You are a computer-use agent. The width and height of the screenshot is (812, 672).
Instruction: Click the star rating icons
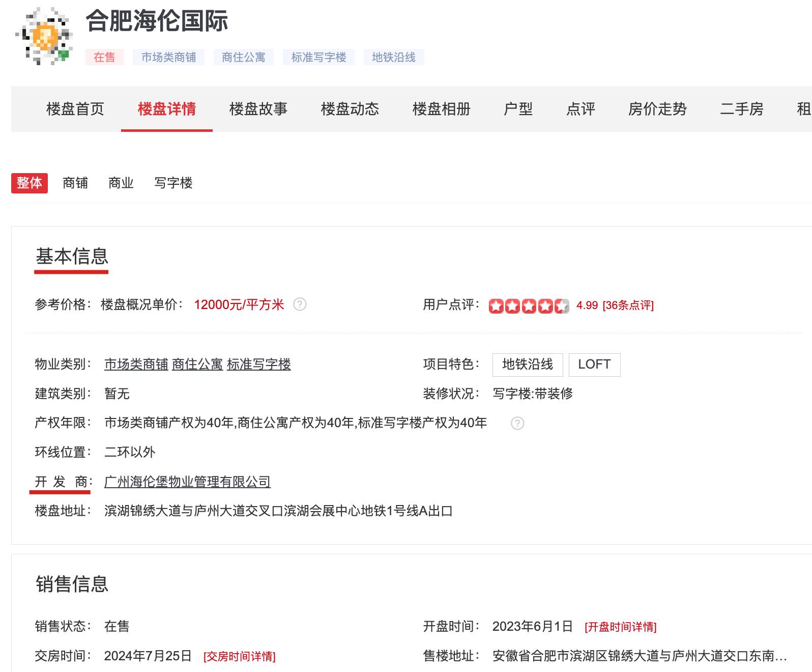[x=529, y=305]
